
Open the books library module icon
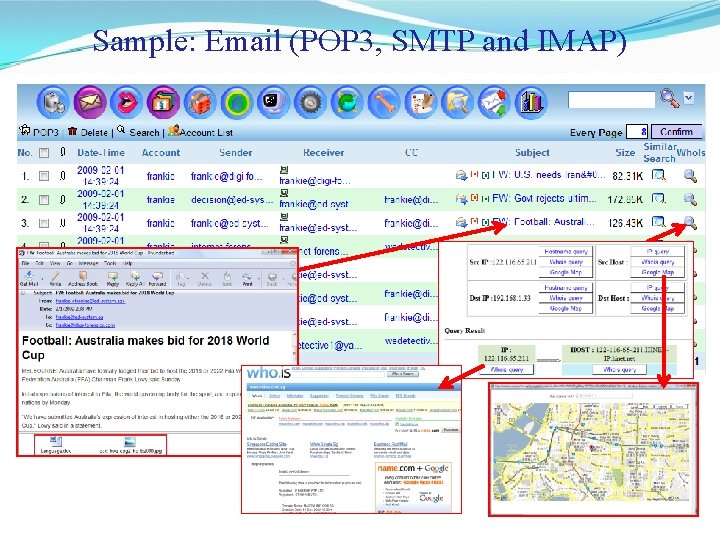531,101
